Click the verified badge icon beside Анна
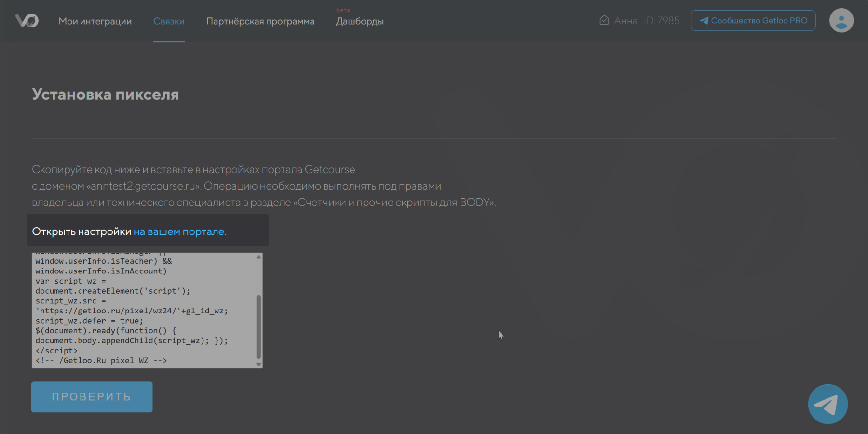This screenshot has width=868, height=434. coord(604,20)
